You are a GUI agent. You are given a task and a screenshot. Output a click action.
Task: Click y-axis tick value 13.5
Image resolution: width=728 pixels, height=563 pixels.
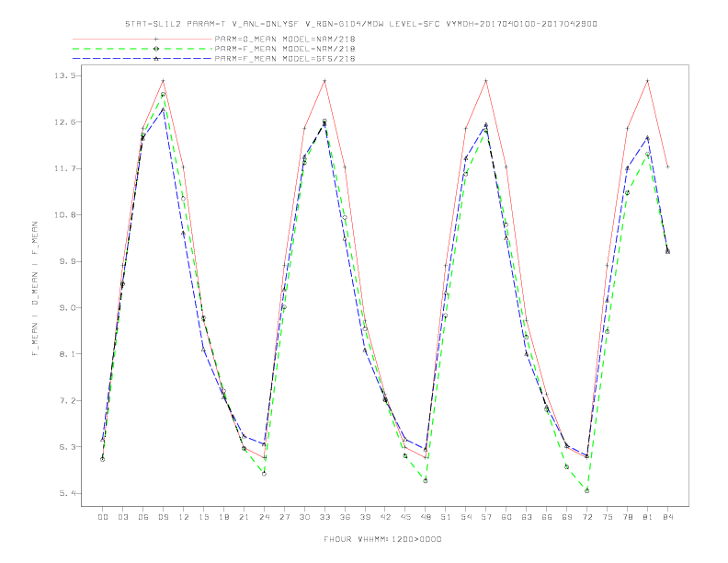[x=64, y=75]
